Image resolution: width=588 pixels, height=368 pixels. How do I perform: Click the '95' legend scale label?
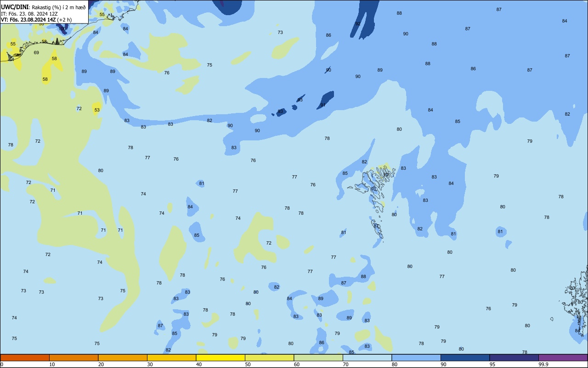[x=492, y=364]
